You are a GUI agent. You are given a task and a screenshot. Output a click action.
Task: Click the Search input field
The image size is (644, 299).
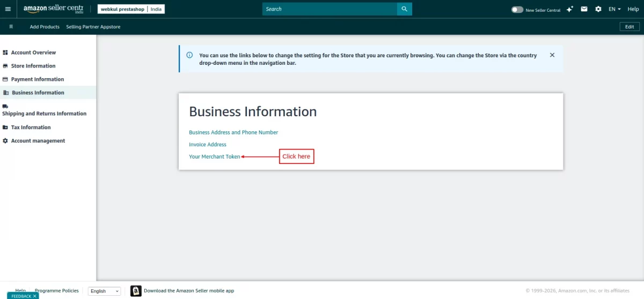pyautogui.click(x=330, y=9)
